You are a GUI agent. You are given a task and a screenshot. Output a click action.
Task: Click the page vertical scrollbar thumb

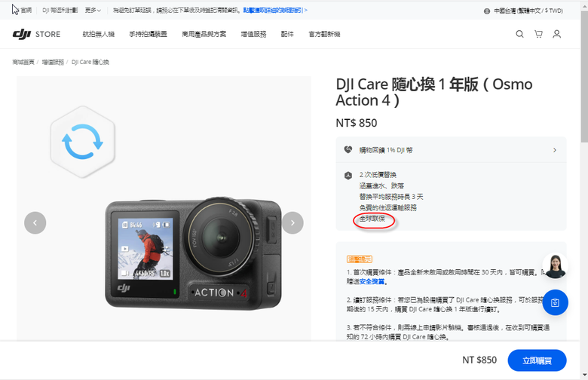click(x=584, y=75)
